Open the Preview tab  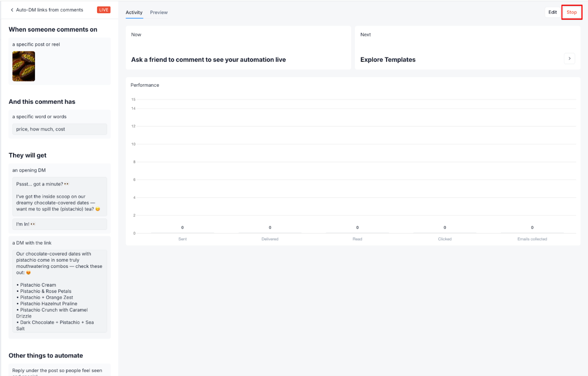[159, 12]
